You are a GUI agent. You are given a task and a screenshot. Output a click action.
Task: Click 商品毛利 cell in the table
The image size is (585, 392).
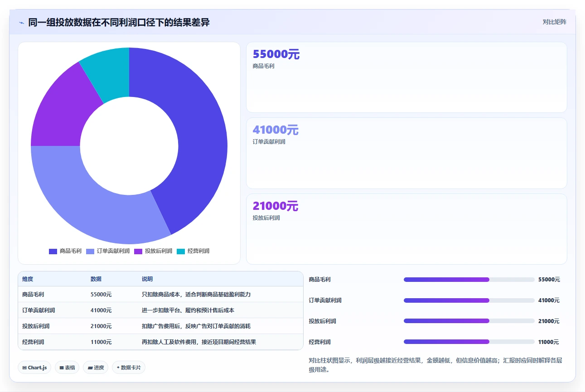(x=33, y=295)
